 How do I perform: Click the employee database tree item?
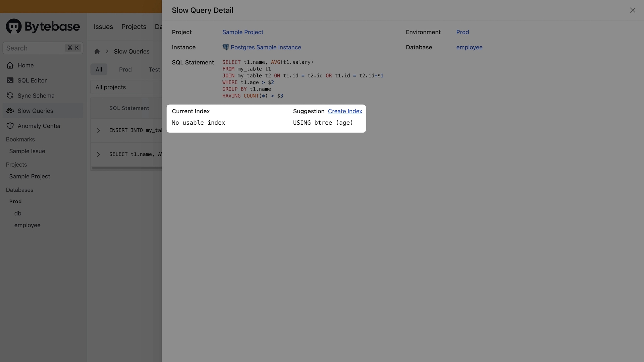coord(27,225)
